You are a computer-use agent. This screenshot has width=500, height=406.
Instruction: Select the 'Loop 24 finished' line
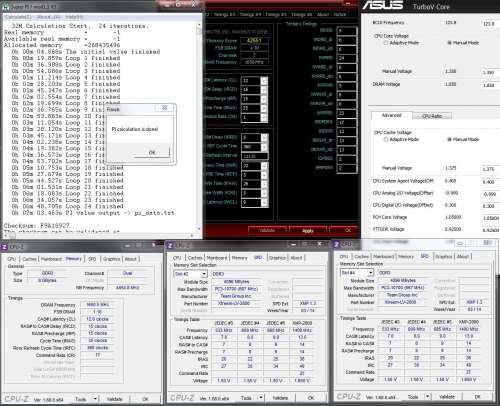67,206
